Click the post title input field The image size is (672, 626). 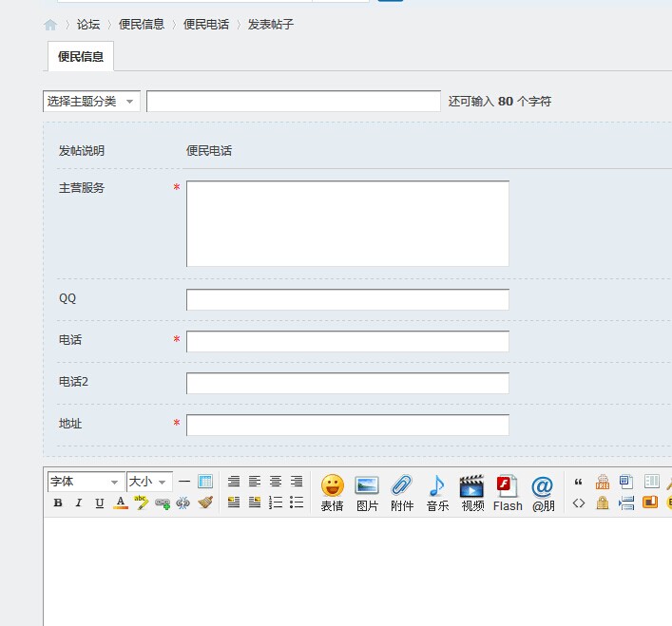(x=294, y=102)
